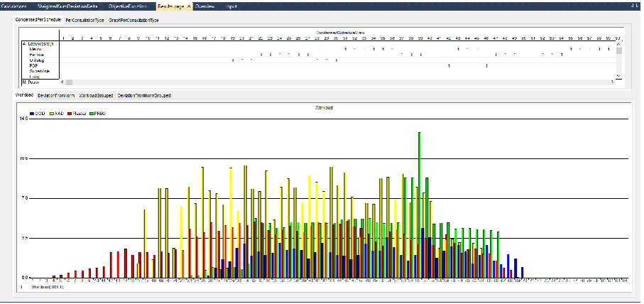644x304 pixels.
Task: Click the 14.0 y-axis label
Action: tap(23, 119)
